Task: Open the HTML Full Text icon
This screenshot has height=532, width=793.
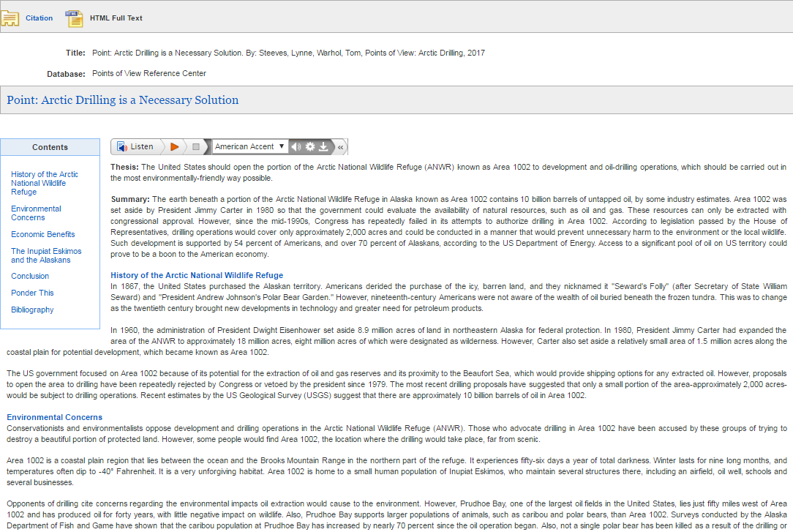Action: click(74, 19)
